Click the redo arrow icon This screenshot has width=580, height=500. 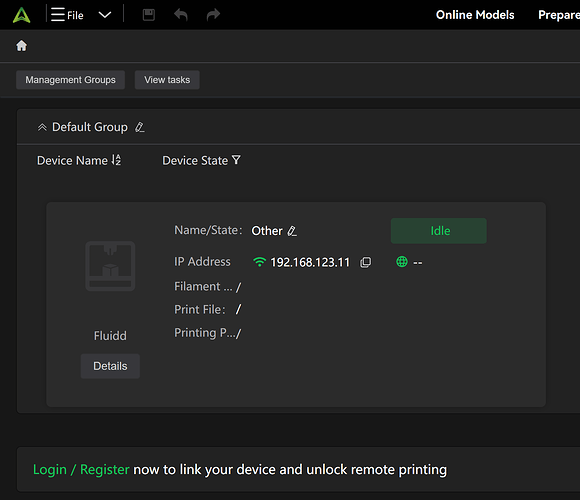coord(213,15)
